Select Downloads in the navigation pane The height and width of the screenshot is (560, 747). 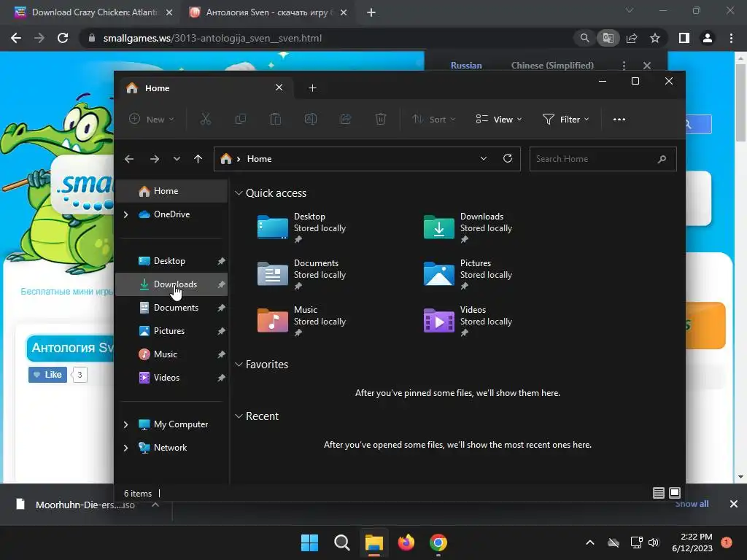tap(171, 284)
